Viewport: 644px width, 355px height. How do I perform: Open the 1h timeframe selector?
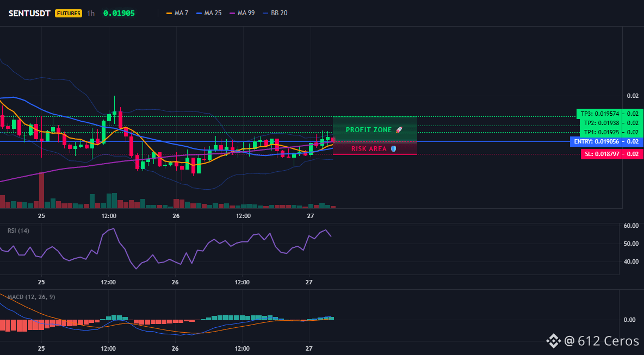point(91,13)
